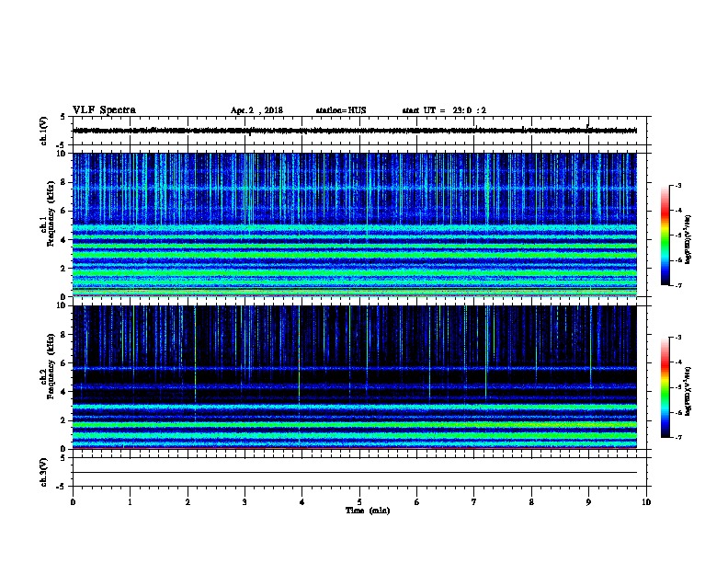Click the ch.2 spectrogram color scale bar

tap(665, 387)
